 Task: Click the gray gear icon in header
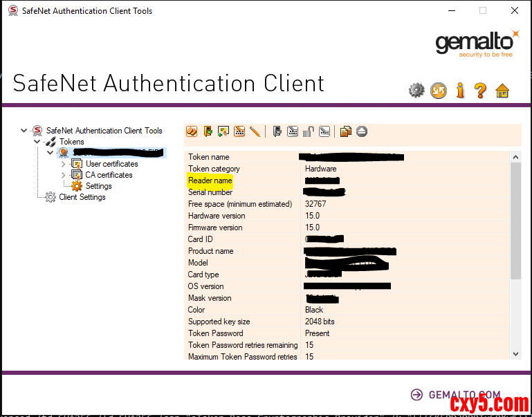coord(416,91)
